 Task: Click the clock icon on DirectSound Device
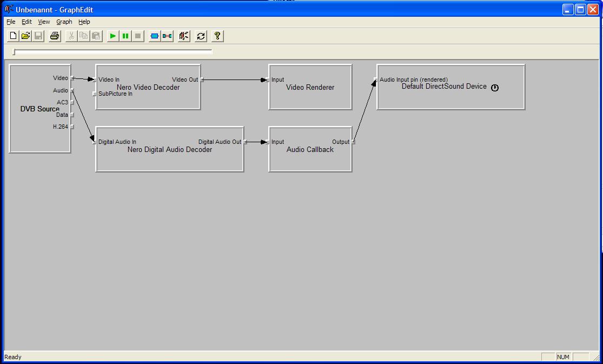494,88
